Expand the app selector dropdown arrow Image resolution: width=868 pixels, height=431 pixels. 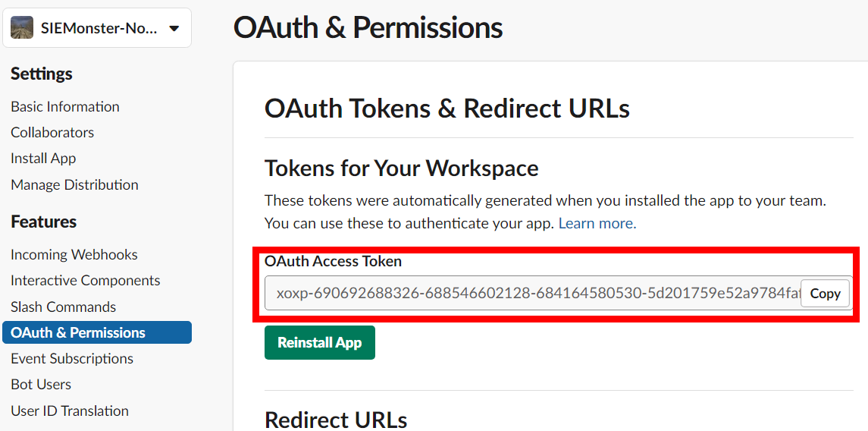[174, 29]
